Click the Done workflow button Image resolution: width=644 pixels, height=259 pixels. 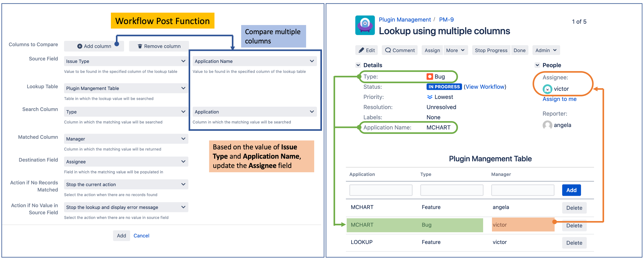pos(519,50)
